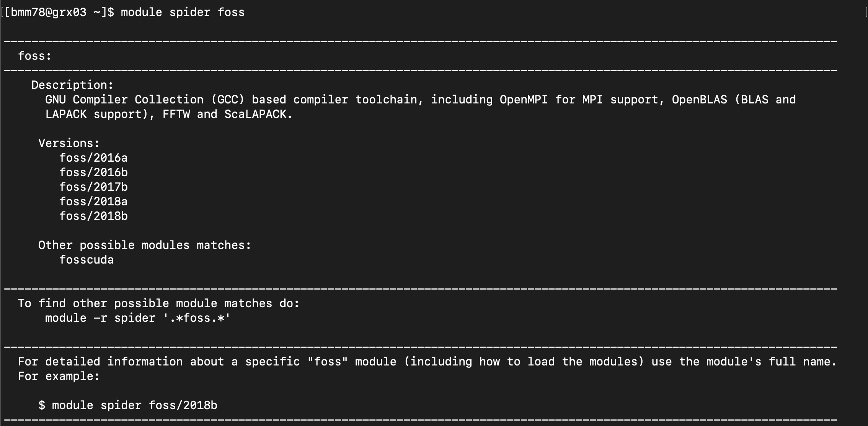Click 'Other possible modules matches:' label
This screenshot has width=868, height=426.
tap(145, 245)
